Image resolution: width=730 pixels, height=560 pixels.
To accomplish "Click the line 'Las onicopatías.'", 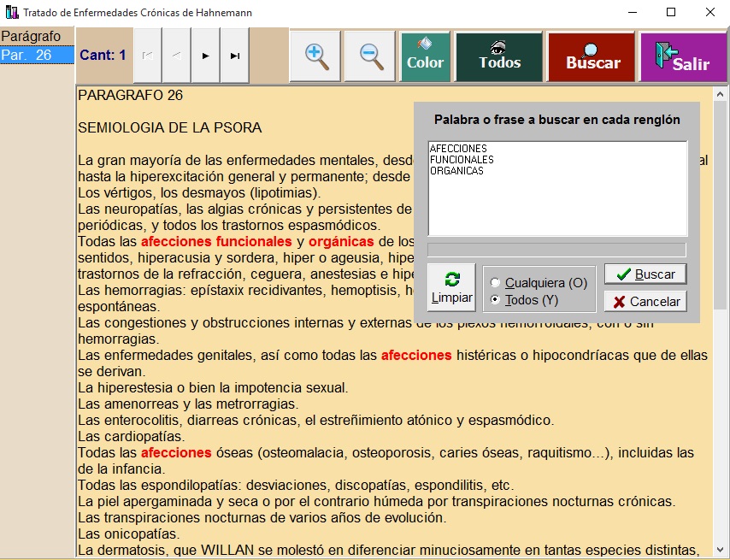I will [x=129, y=534].
